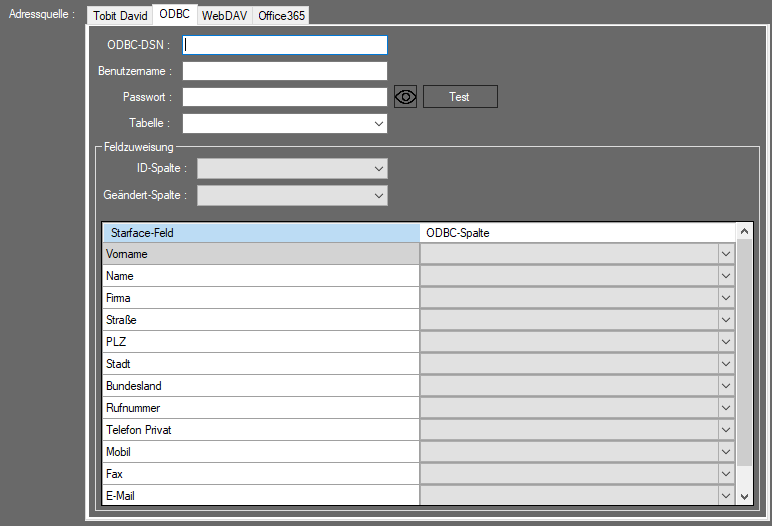Viewport: 772px width, 526px height.
Task: Switch to the Tobit David tab
Action: (120, 16)
